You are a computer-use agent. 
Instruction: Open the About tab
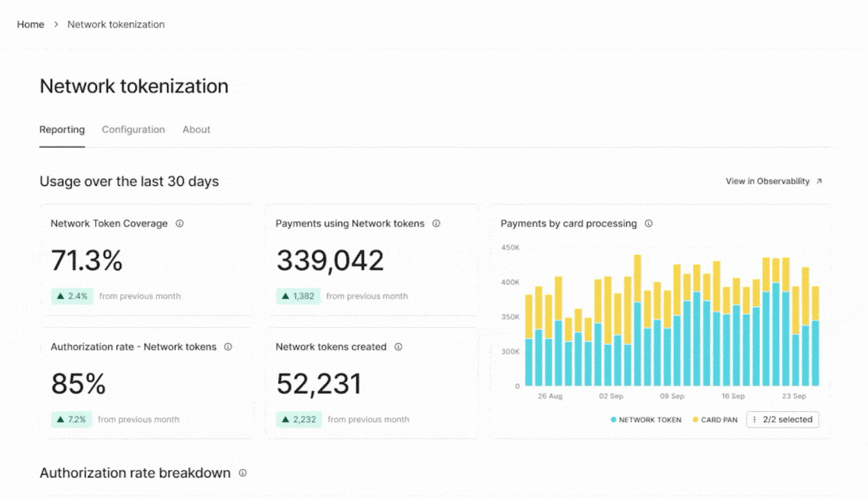point(196,130)
